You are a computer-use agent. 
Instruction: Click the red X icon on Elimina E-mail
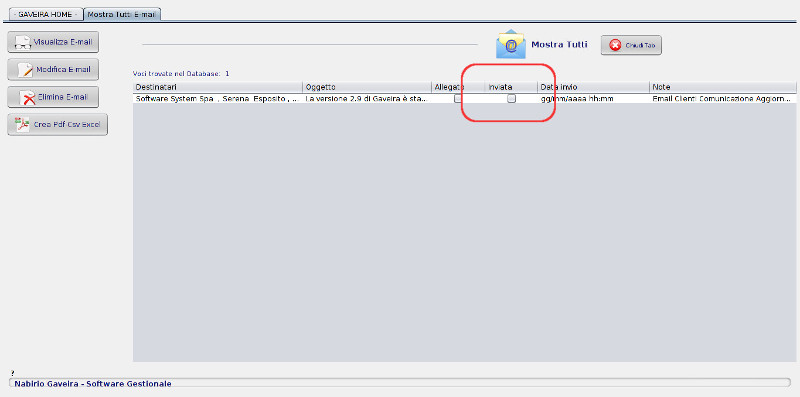(x=27, y=97)
